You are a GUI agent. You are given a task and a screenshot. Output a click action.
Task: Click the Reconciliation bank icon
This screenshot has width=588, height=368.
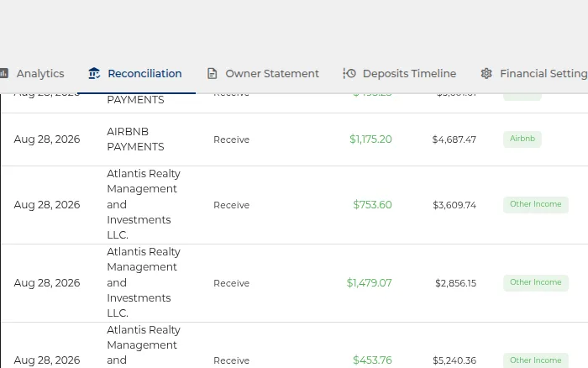point(94,74)
